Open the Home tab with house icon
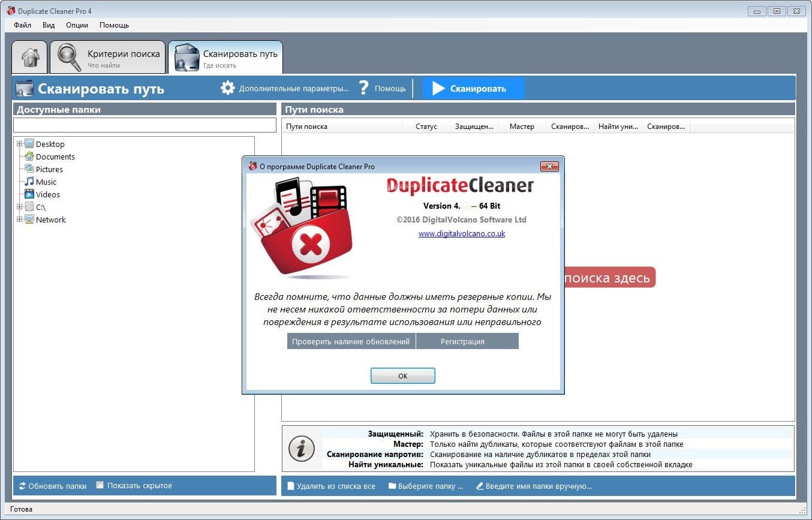Image resolution: width=812 pixels, height=520 pixels. pyautogui.click(x=29, y=58)
